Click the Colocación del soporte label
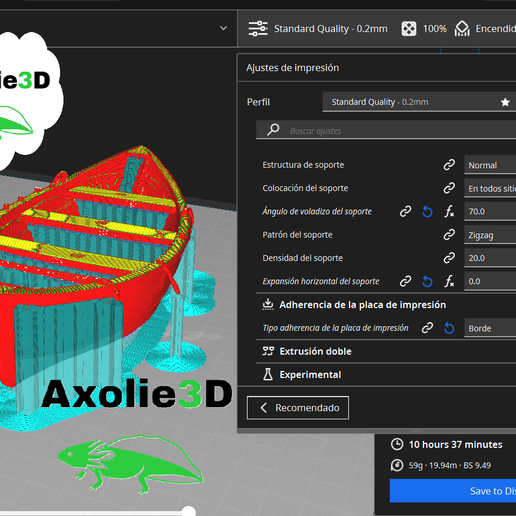Screen dimensions: 516x516 click(305, 188)
